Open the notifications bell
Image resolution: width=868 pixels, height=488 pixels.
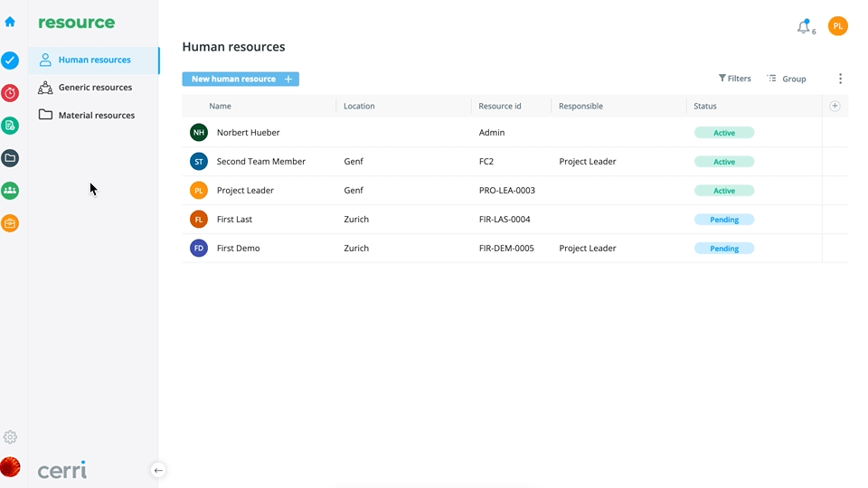[x=804, y=26]
